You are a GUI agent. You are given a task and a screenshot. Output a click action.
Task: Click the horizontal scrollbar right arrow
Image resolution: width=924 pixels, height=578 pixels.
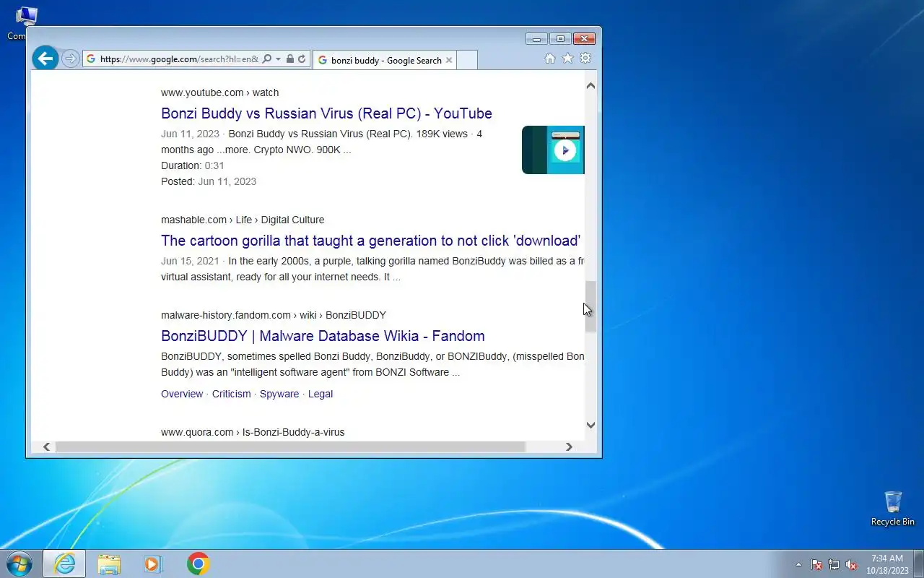pos(569,447)
